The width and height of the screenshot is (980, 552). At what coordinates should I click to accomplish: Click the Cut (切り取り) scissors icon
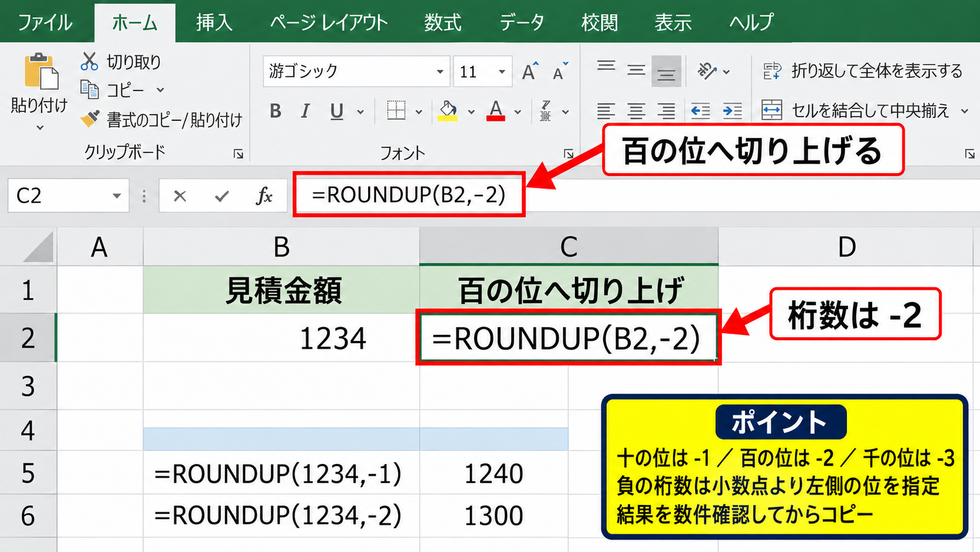89,61
